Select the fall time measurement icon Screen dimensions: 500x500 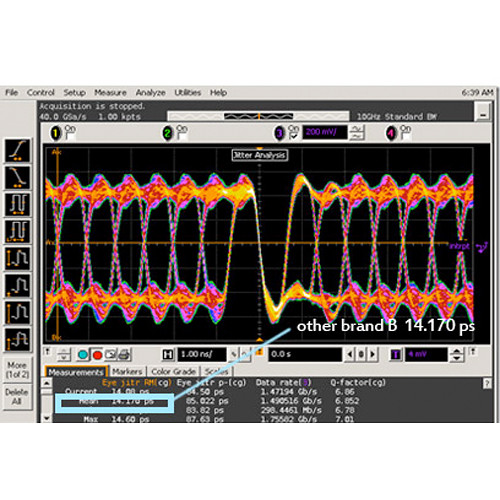tap(18, 177)
